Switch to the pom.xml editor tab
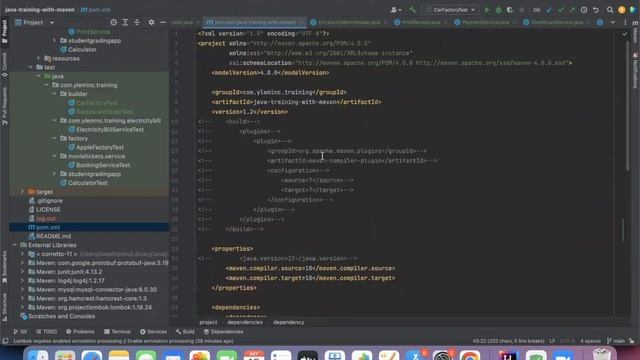Viewport: 640px width, 360px height. pyautogui.click(x=255, y=22)
